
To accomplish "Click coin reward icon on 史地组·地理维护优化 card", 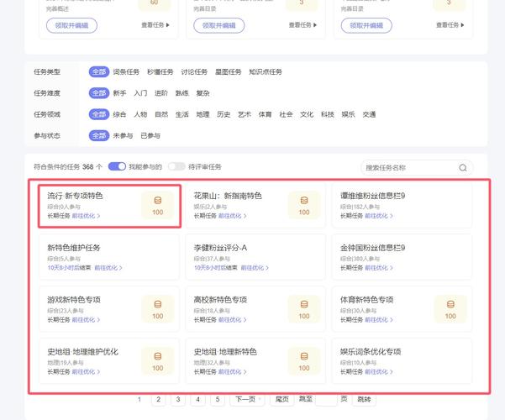I will tap(157, 356).
